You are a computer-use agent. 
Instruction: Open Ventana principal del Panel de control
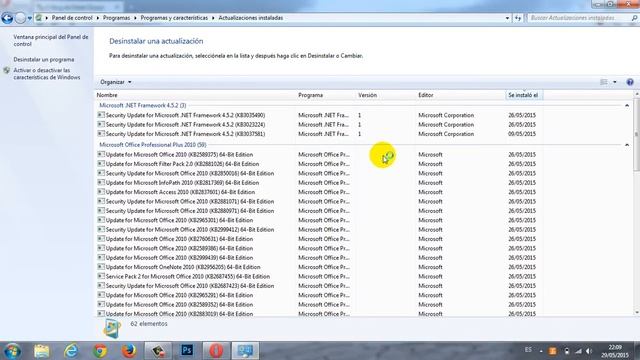[51, 40]
